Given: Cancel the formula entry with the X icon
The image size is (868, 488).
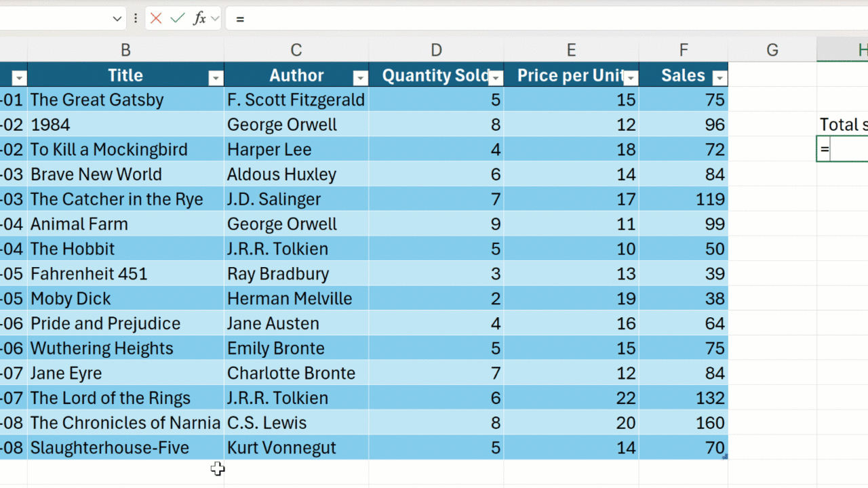Looking at the screenshot, I should coord(156,19).
